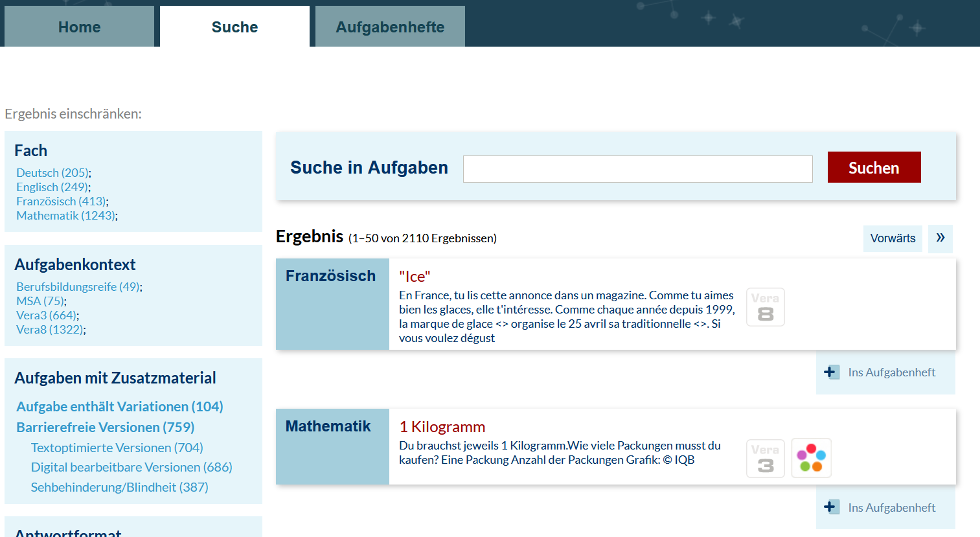Image resolution: width=980 pixels, height=537 pixels.
Task: Go to next page with Vorwärts
Action: click(893, 238)
